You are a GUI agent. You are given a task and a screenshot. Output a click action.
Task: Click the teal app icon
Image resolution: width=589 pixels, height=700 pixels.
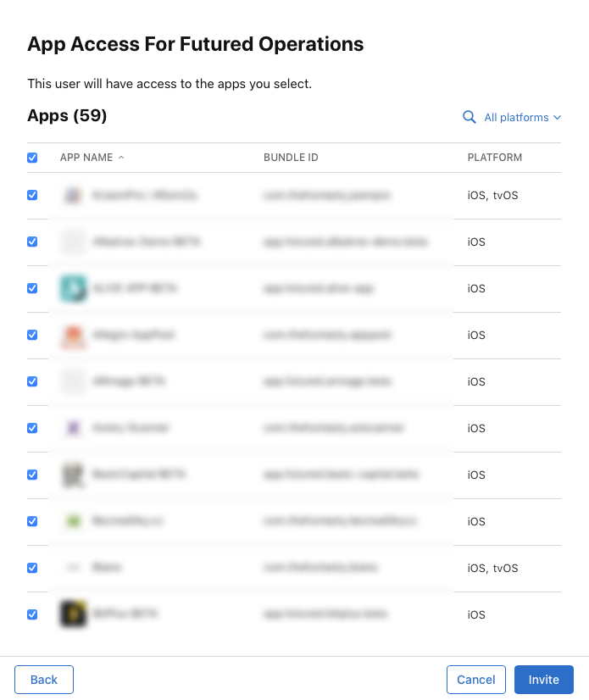[x=73, y=288]
